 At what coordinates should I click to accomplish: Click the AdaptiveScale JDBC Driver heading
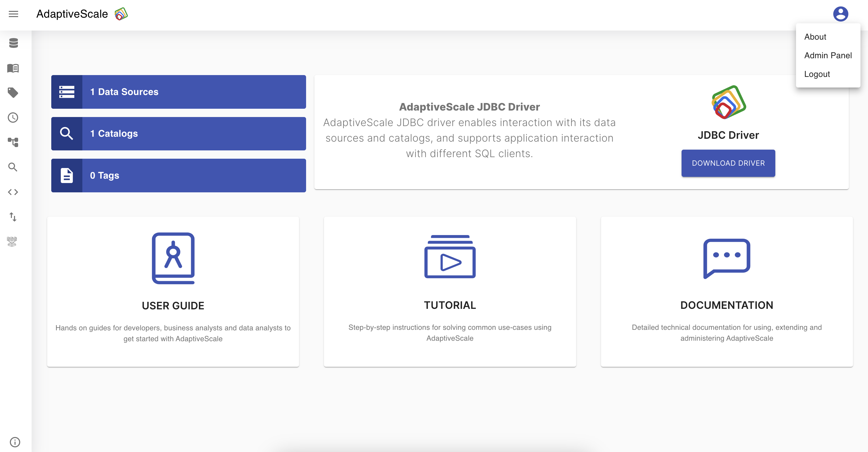tap(469, 107)
